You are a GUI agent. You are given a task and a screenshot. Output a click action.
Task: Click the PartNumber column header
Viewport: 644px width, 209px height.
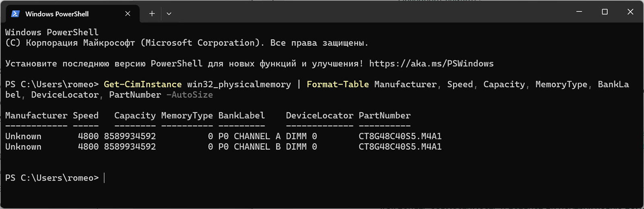tap(384, 116)
